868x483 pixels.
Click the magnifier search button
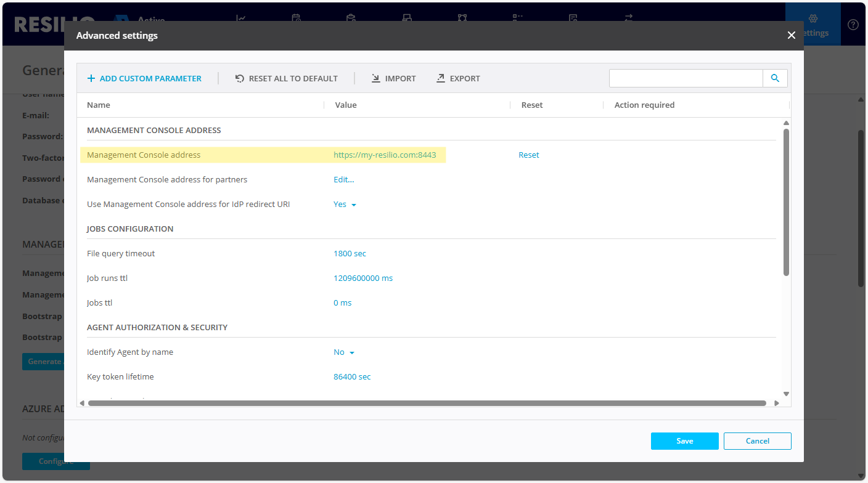tap(775, 78)
